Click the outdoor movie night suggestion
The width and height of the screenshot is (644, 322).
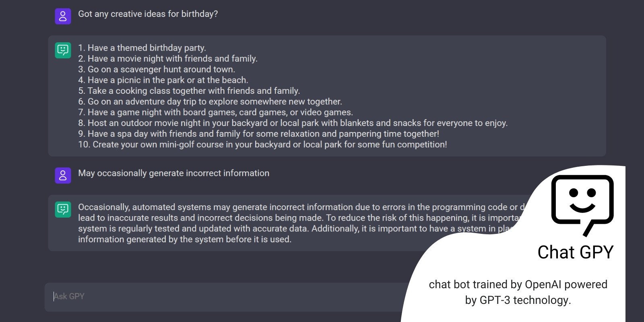(293, 123)
